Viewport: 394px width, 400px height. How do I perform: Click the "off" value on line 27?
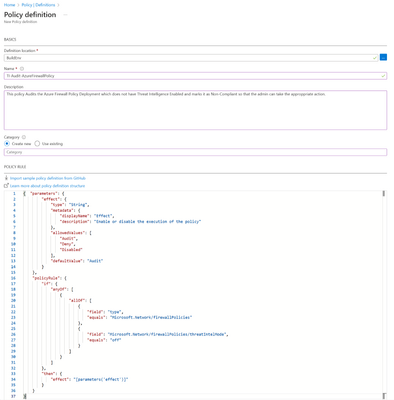(115, 340)
